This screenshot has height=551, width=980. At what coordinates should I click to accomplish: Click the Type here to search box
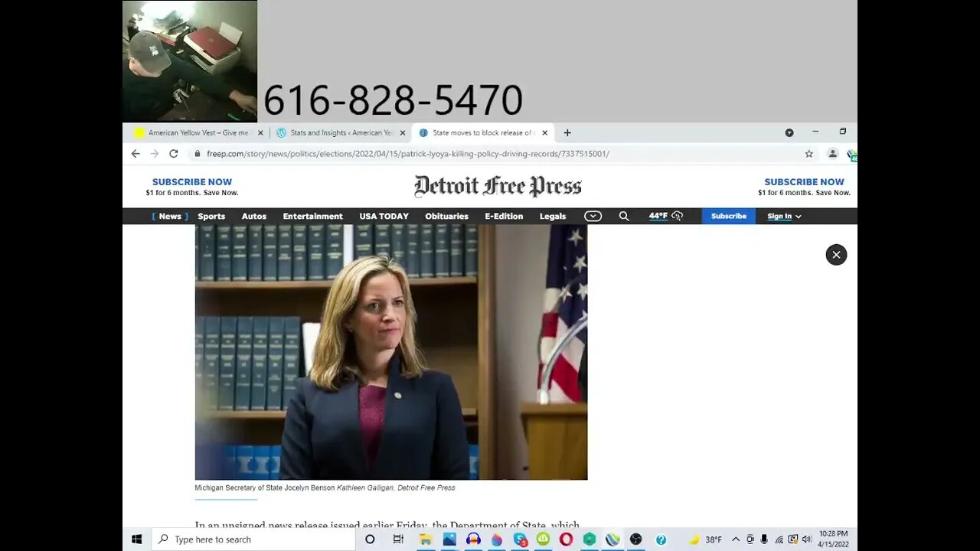(x=253, y=540)
